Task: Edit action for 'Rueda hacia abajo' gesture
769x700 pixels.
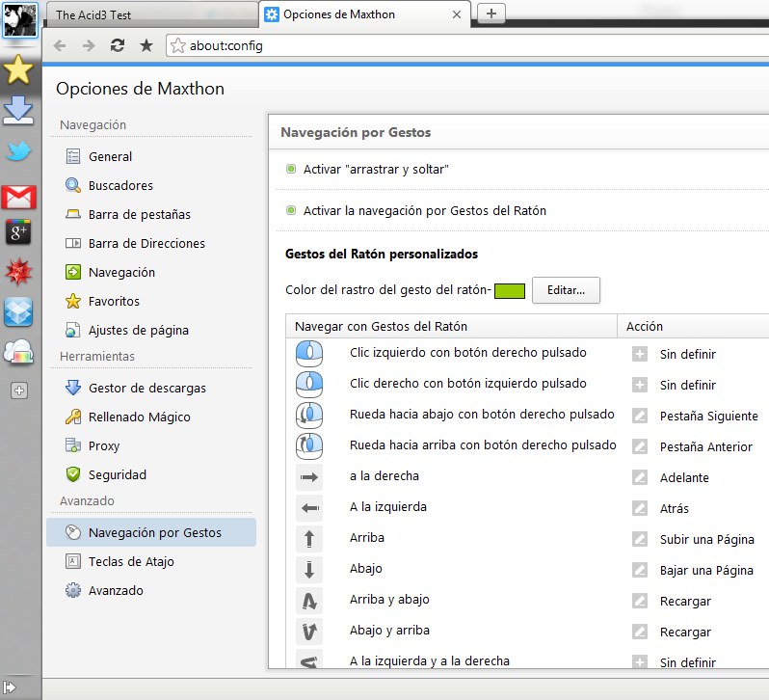Action: (x=639, y=416)
